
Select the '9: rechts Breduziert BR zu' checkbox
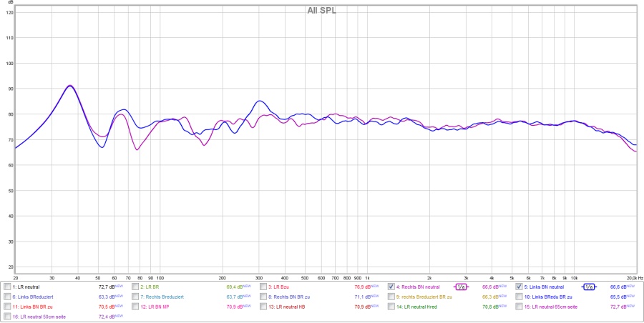click(391, 297)
